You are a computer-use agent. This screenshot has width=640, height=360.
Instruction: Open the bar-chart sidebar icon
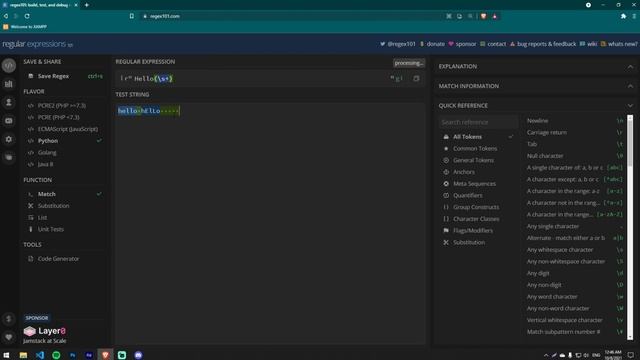point(9,84)
